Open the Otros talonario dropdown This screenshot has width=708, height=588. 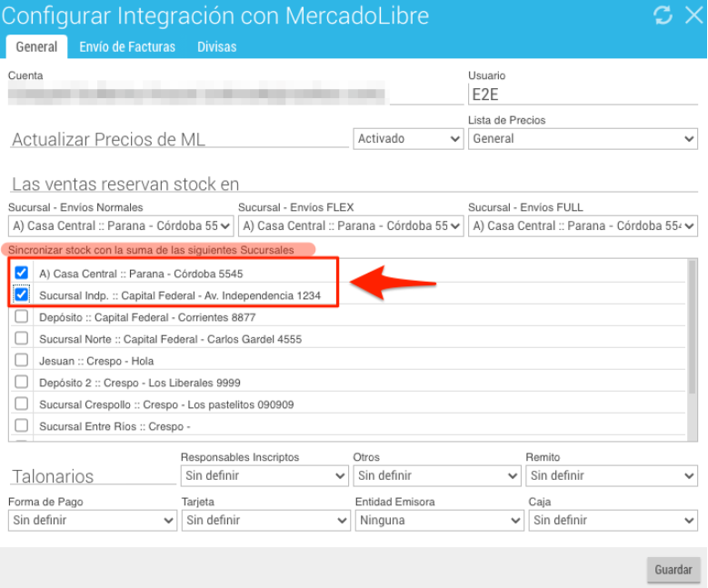[437, 476]
